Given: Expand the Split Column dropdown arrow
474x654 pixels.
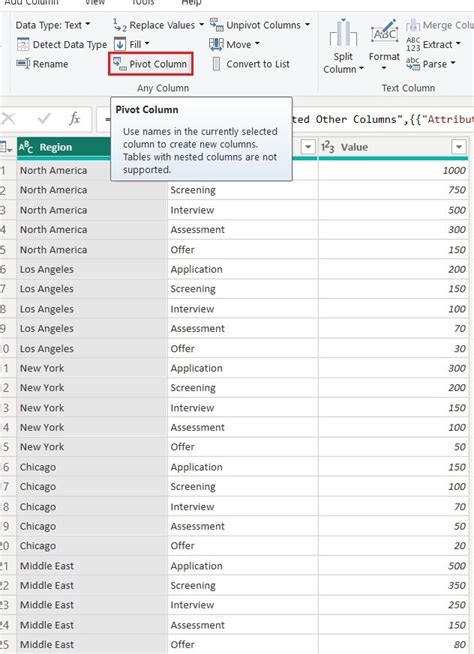Looking at the screenshot, I should coord(361,68).
